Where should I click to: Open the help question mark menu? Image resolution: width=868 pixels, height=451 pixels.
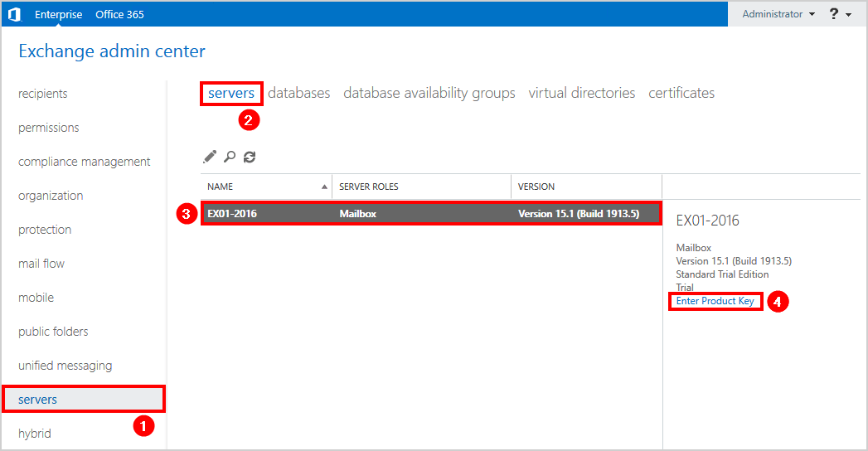click(840, 14)
